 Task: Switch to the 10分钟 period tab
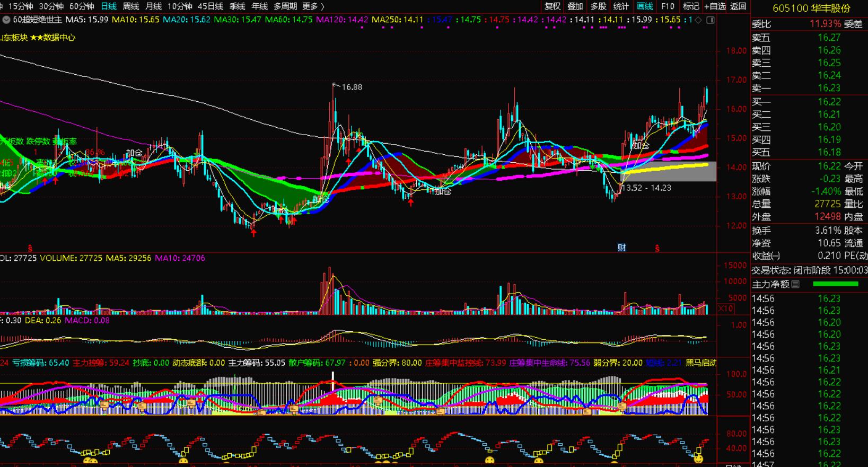point(180,6)
